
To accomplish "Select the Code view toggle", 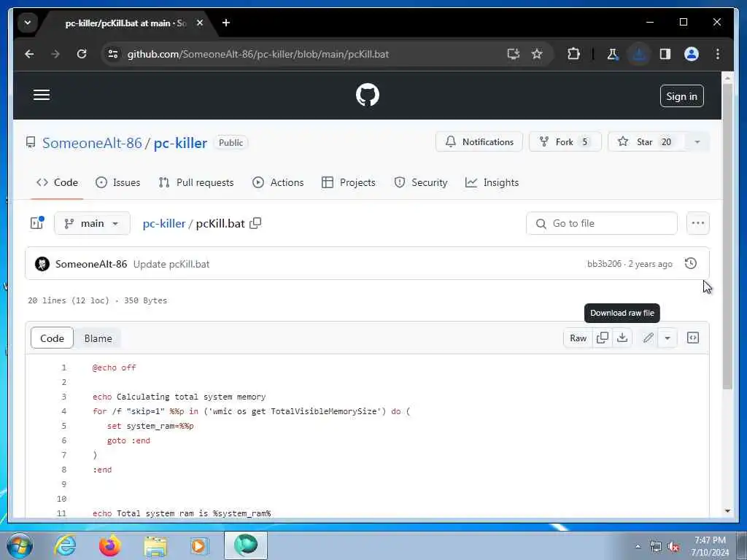I will 52,338.
